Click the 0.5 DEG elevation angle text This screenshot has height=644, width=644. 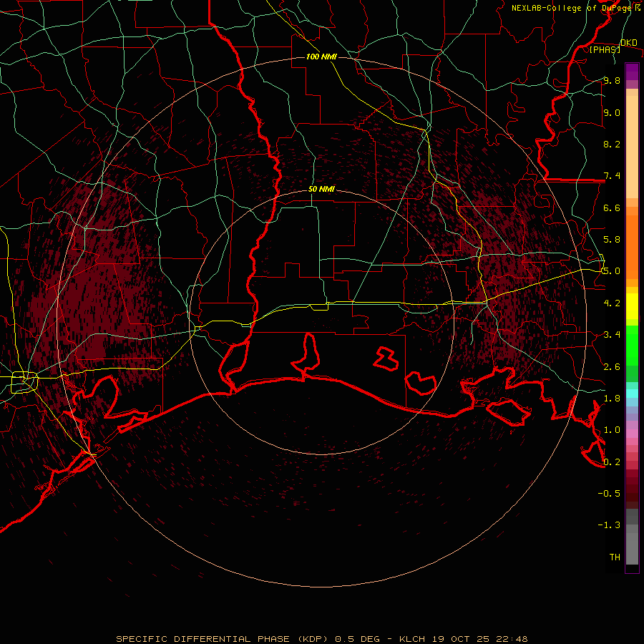coord(357,639)
